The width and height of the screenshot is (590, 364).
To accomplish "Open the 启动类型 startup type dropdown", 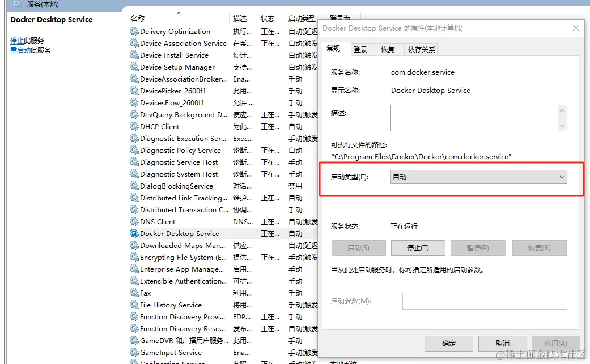I will (x=478, y=177).
